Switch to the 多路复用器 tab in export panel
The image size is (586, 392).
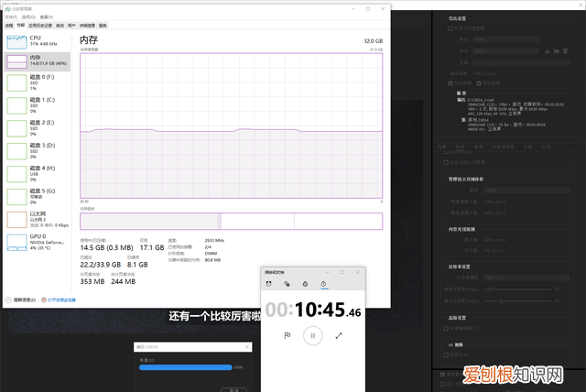(503, 147)
